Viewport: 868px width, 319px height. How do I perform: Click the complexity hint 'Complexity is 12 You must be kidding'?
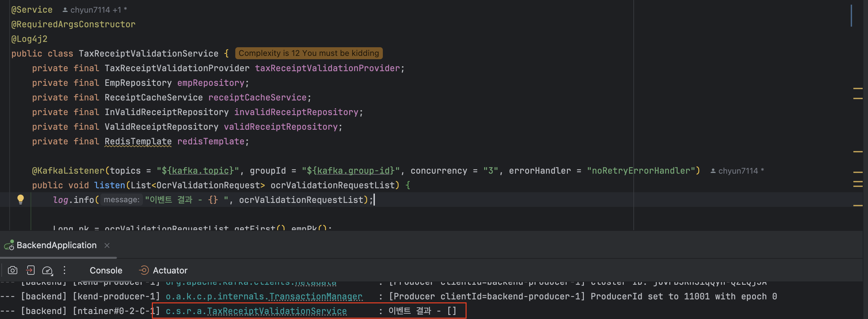[x=309, y=53]
